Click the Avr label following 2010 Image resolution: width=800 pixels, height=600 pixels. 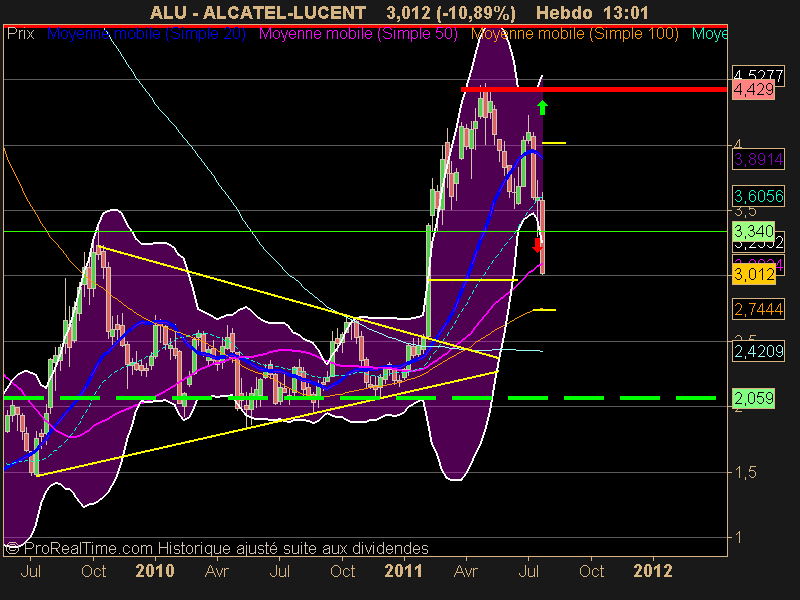point(216,571)
